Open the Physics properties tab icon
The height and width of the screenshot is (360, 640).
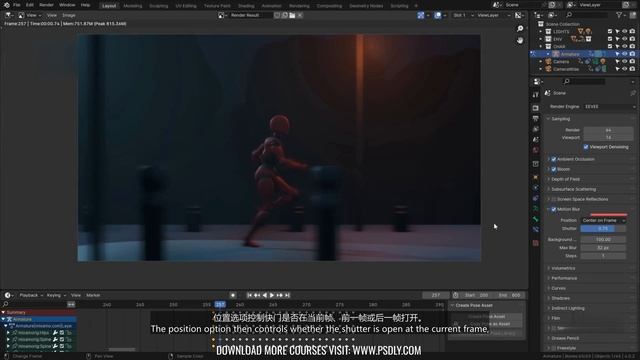(x=536, y=188)
